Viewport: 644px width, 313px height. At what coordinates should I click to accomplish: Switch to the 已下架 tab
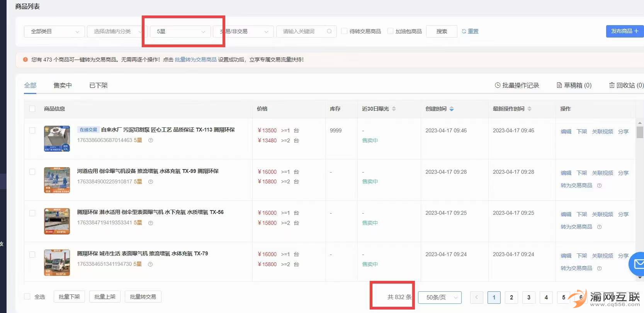[99, 85]
